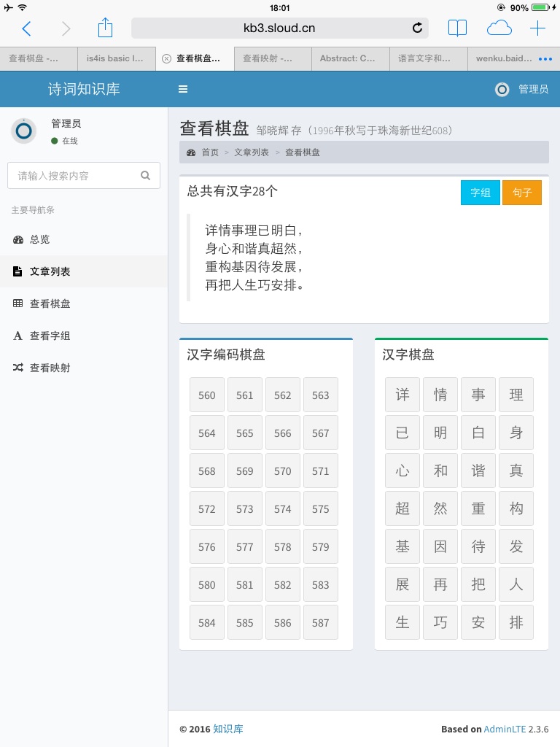
Task: Reload the page with the refresh icon
Action: 417,28
